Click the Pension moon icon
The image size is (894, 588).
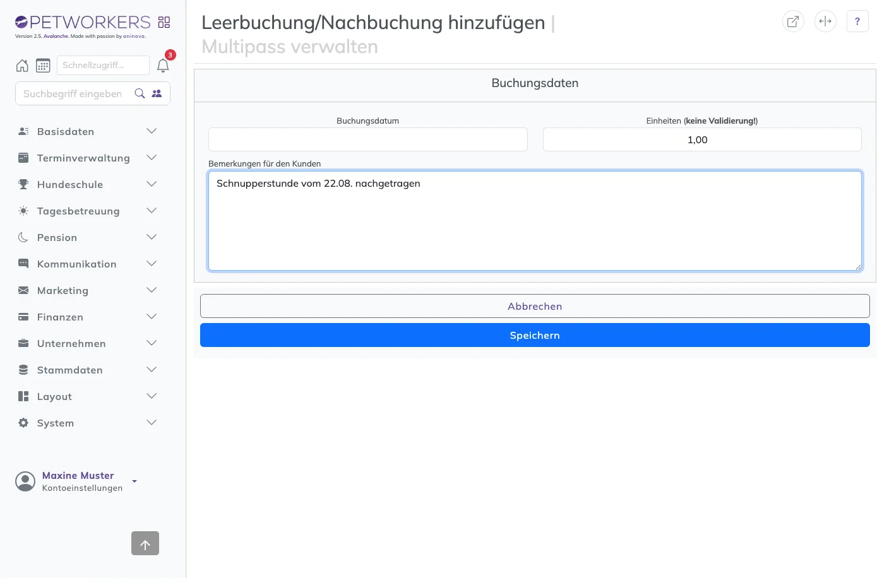(23, 237)
